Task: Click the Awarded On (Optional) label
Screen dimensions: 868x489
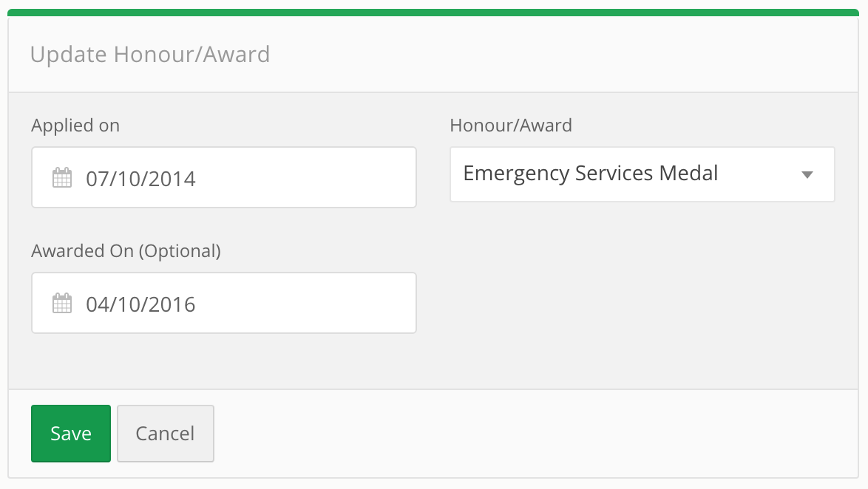Action: [x=126, y=251]
